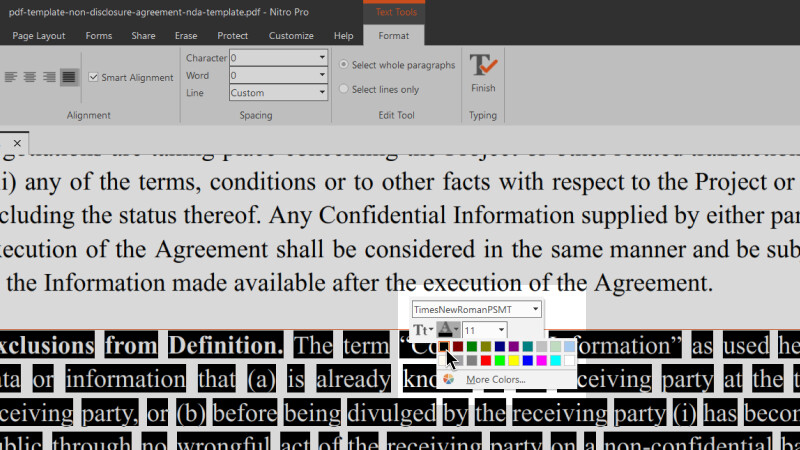This screenshot has height=450, width=800.
Task: Select the justify alignment icon
Action: click(x=69, y=77)
